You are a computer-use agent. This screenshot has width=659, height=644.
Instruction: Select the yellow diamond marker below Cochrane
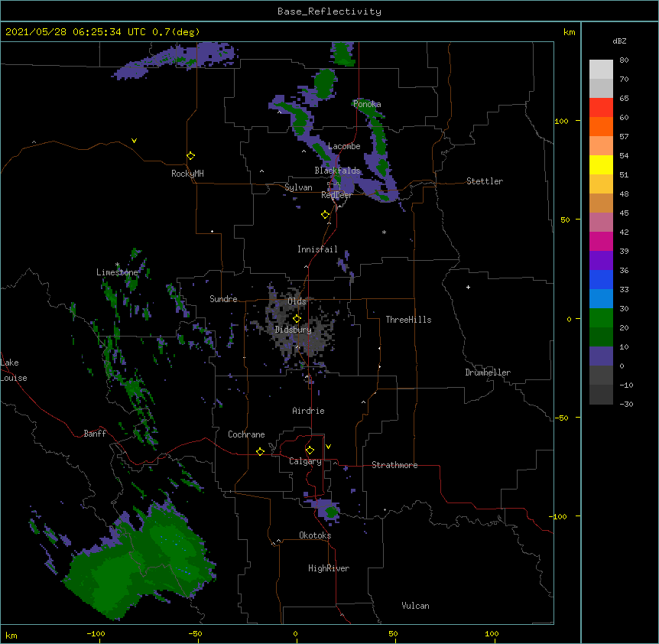pos(260,451)
